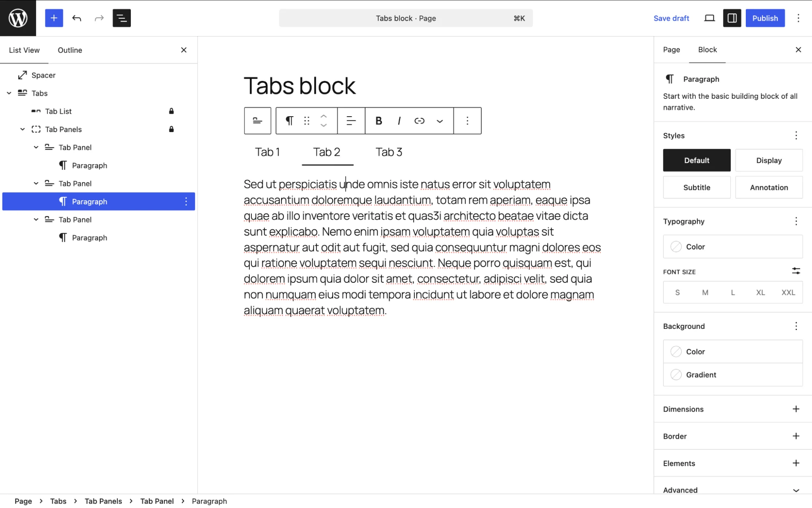Viewport: 812px width, 508px height.
Task: Apply the Display paragraph style
Action: (x=769, y=160)
